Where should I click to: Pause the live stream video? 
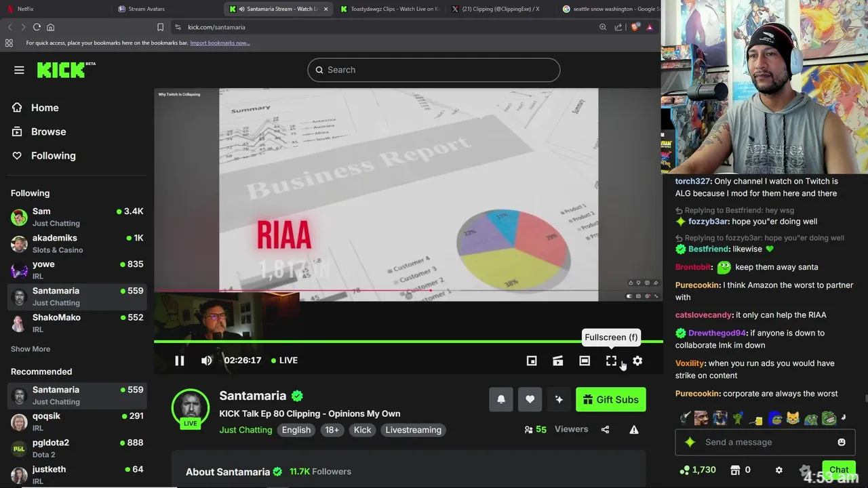pos(179,361)
